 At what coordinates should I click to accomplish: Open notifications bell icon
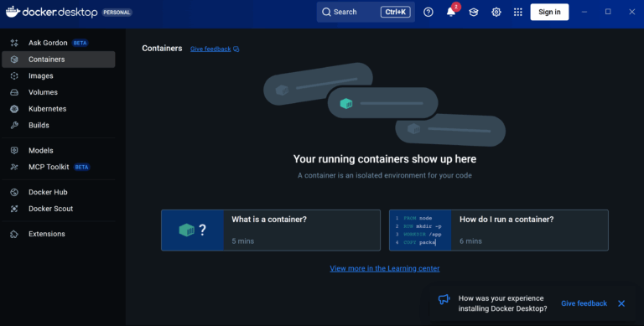click(x=451, y=13)
